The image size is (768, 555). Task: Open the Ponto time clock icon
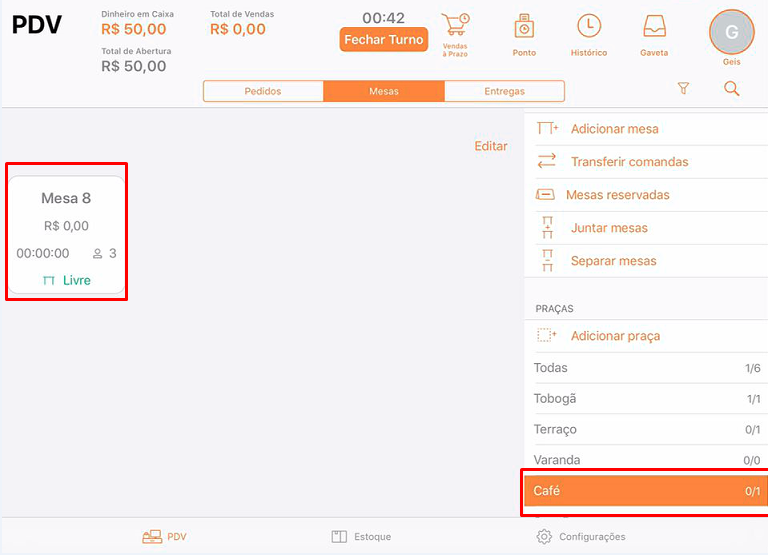(524, 26)
